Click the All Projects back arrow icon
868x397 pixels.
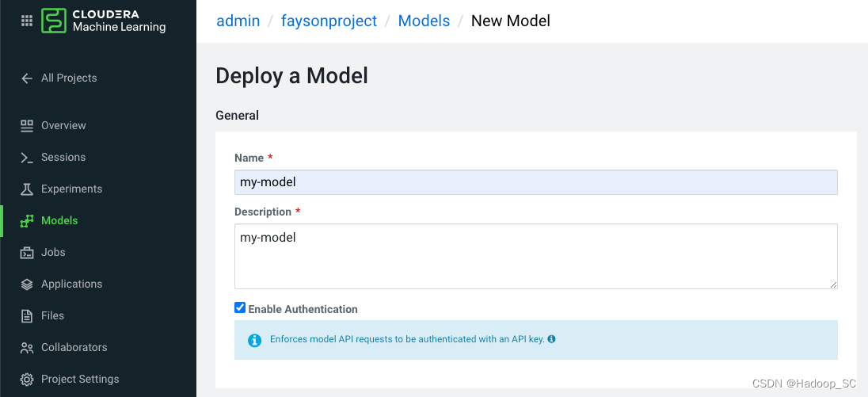(27, 78)
